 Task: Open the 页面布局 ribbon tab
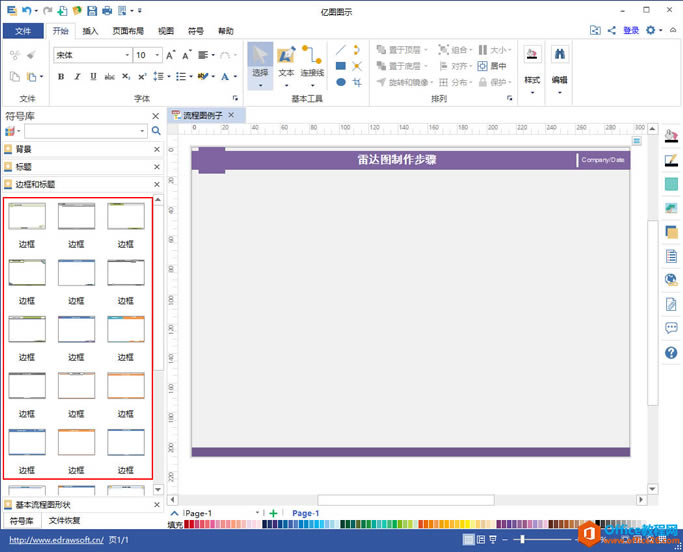(127, 31)
